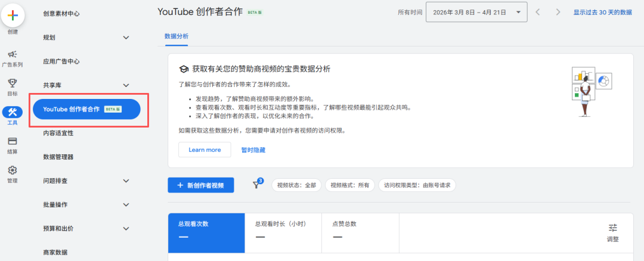
Task: Click the graduation cap icon in the info card
Action: tap(184, 69)
